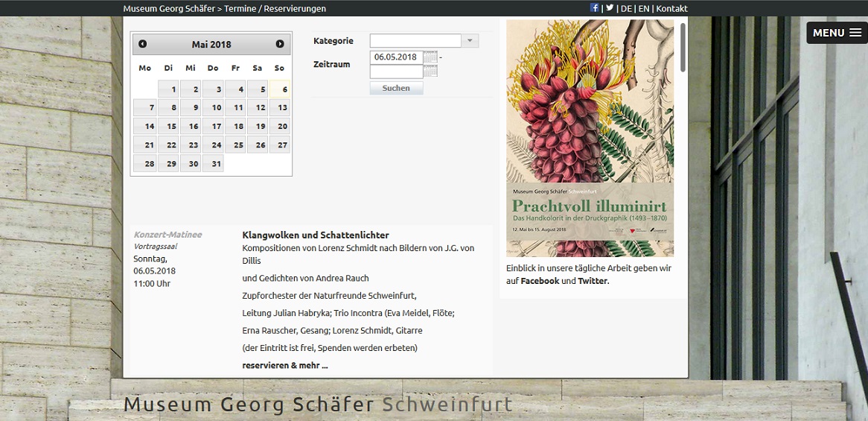Screen dimensions: 868x421
Task: Switch language to EN
Action: point(644,8)
